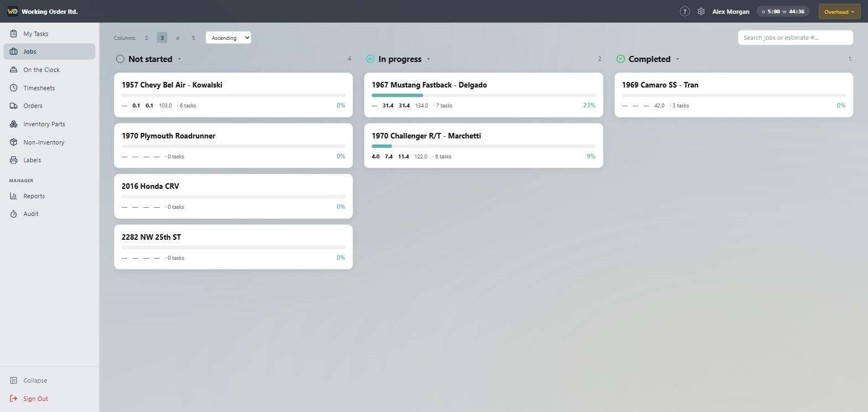
Task: Open help question mark icon
Action: click(685, 12)
